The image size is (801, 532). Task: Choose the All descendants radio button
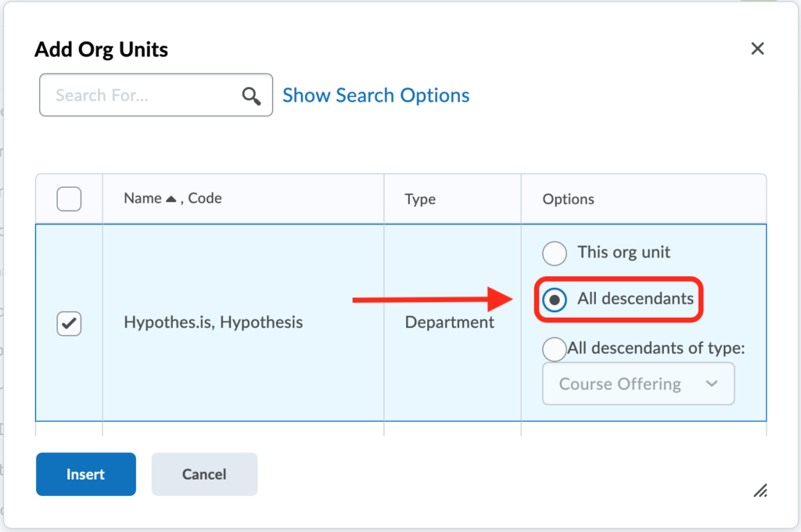[x=555, y=299]
